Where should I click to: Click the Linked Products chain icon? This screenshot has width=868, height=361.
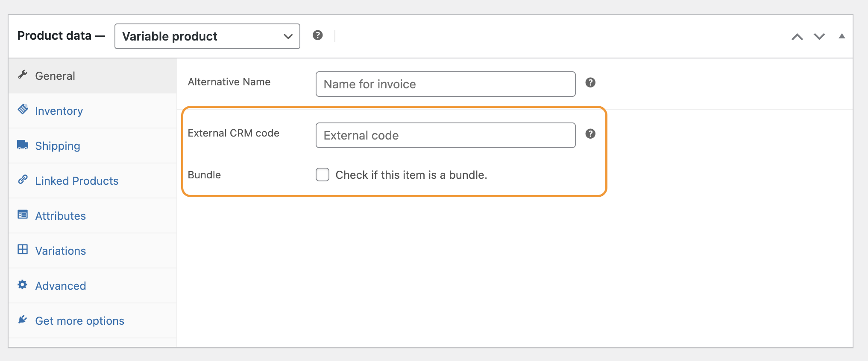(x=23, y=180)
